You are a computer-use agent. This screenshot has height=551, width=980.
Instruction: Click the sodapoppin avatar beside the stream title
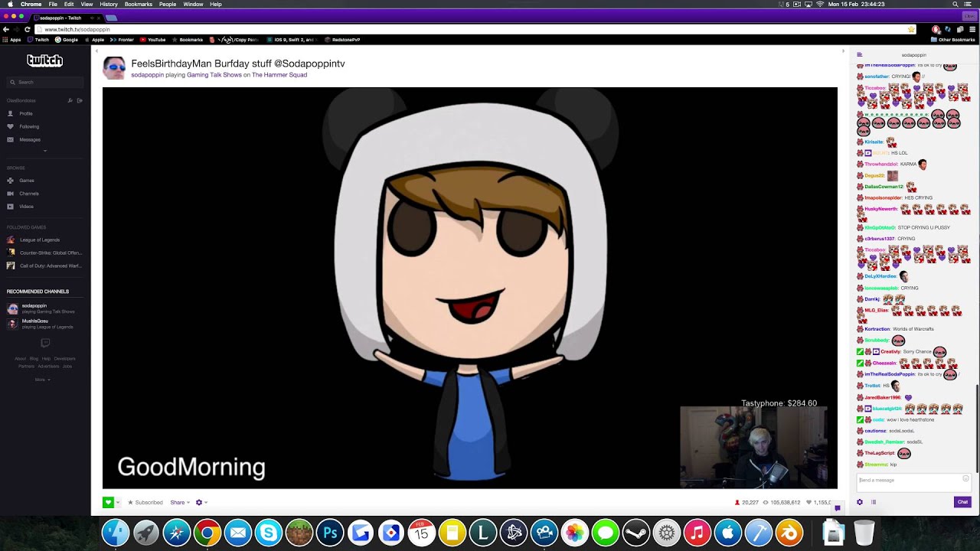pyautogui.click(x=114, y=68)
